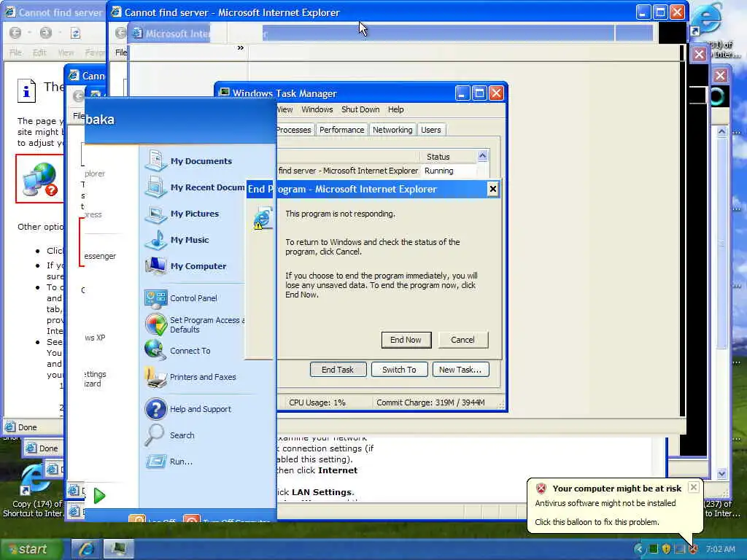The image size is (747, 560).
Task: Click the green CPU usage tray icon
Action: click(x=653, y=549)
